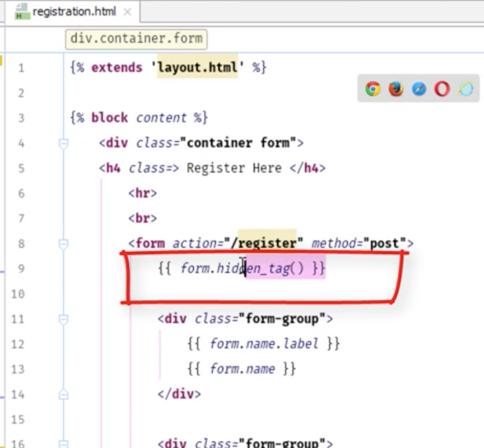Click 'layout.html' on line 1

(x=198, y=67)
